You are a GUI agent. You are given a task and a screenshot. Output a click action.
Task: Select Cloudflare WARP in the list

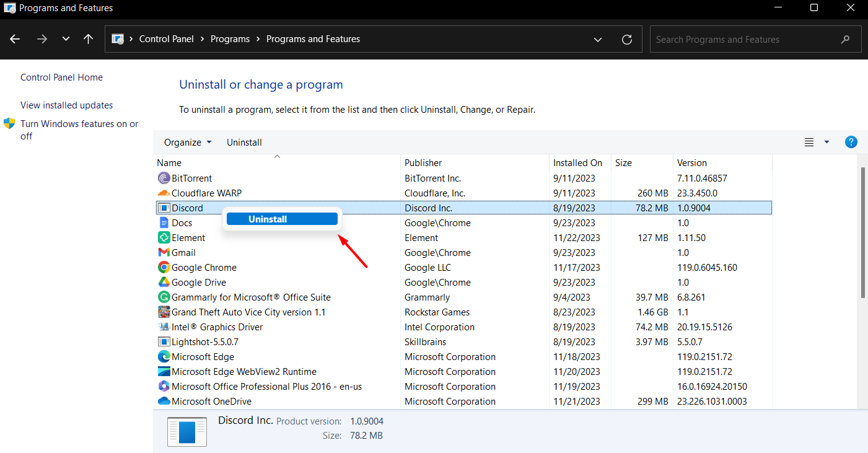coord(206,193)
